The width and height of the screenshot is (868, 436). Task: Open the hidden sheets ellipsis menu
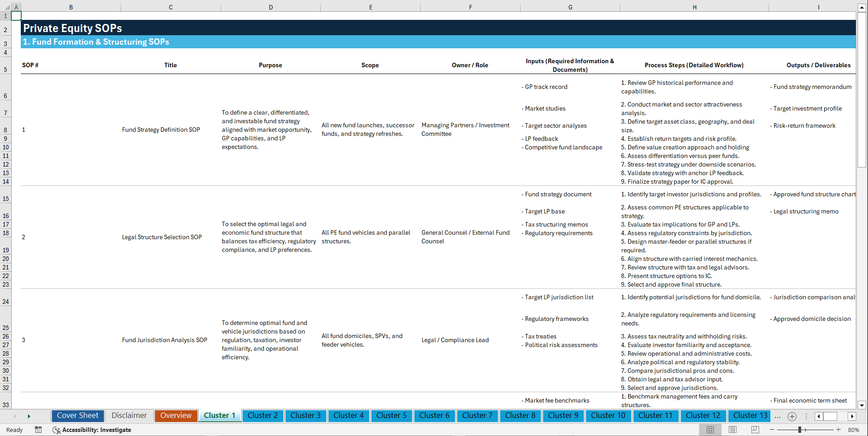778,416
